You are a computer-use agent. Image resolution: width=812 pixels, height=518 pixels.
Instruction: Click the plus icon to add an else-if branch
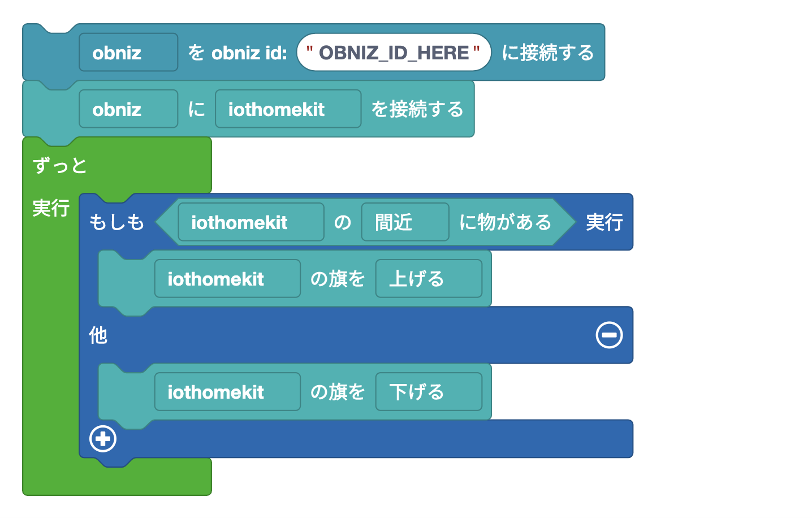point(102,439)
